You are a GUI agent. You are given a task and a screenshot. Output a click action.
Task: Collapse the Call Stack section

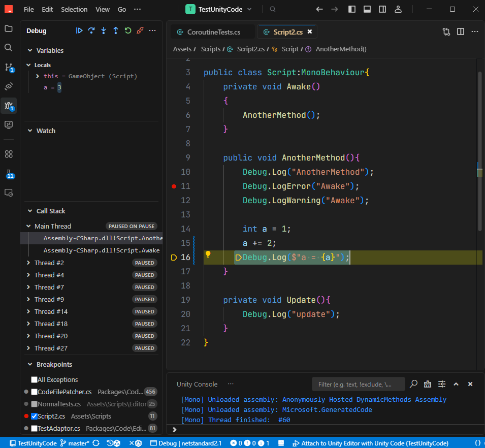coord(29,211)
